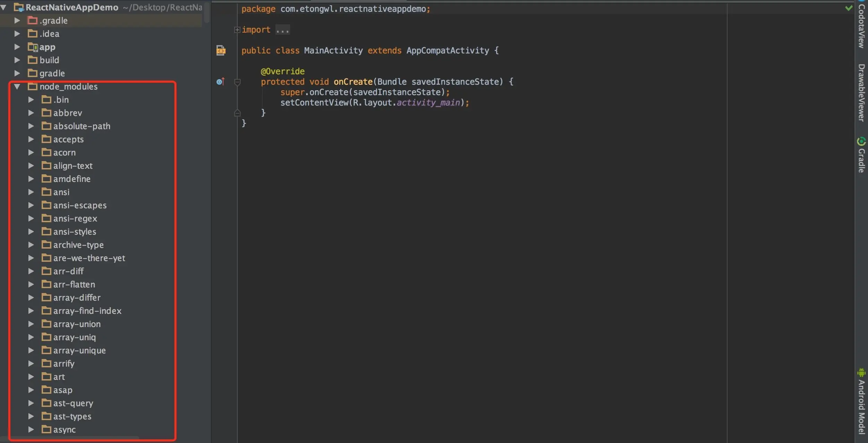Viewport: 868px width, 443px height.
Task: Select the array-unique folder
Action: (x=79, y=351)
